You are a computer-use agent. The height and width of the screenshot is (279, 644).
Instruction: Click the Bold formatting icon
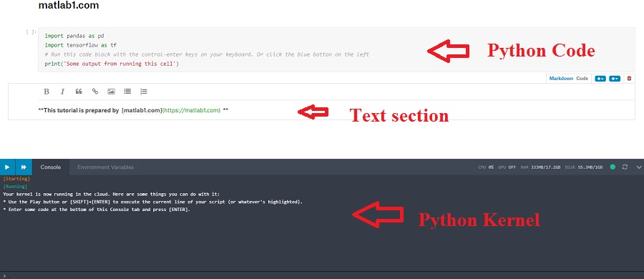[47, 92]
